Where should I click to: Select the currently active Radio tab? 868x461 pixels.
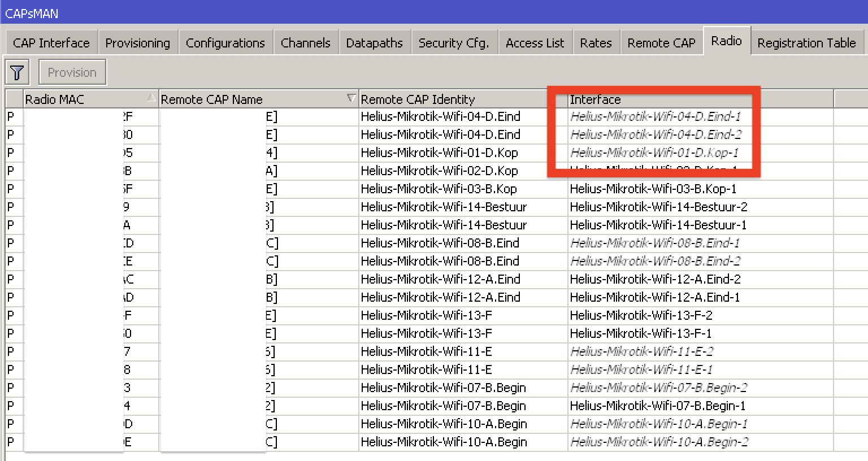(x=727, y=41)
